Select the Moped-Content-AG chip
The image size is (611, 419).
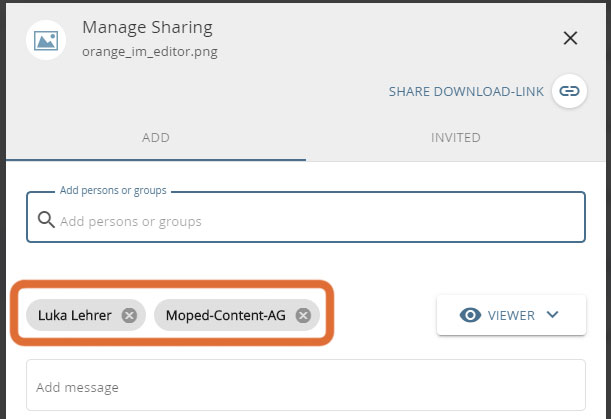223,315
